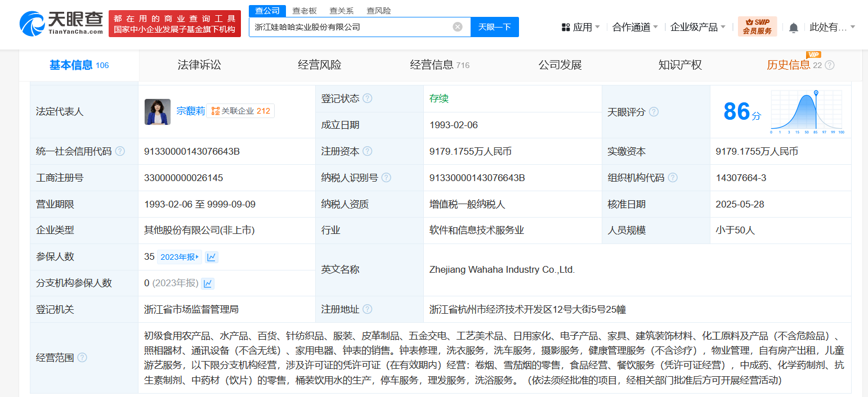Show trend chart for insured employees count

tap(212, 257)
